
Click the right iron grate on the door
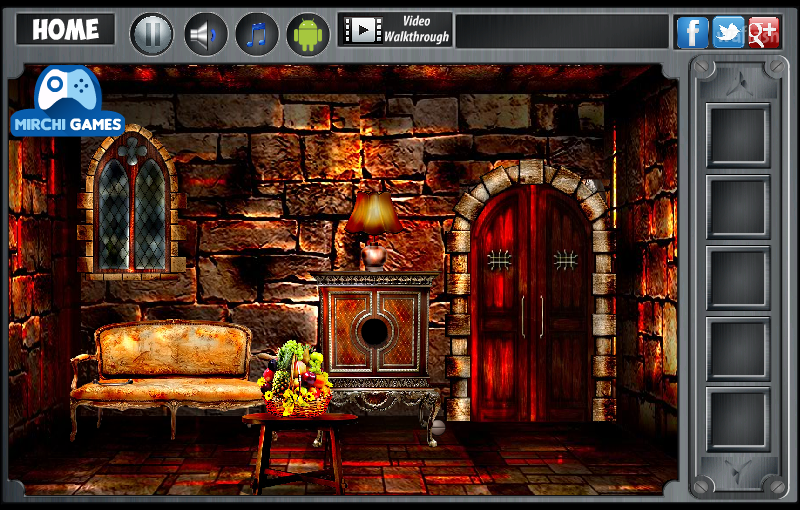[566, 260]
